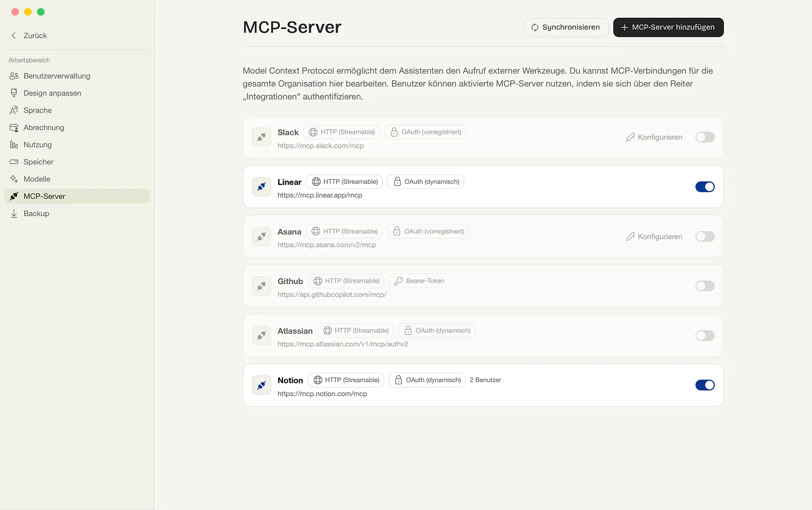Enable the Asana MCP server toggle

point(705,236)
